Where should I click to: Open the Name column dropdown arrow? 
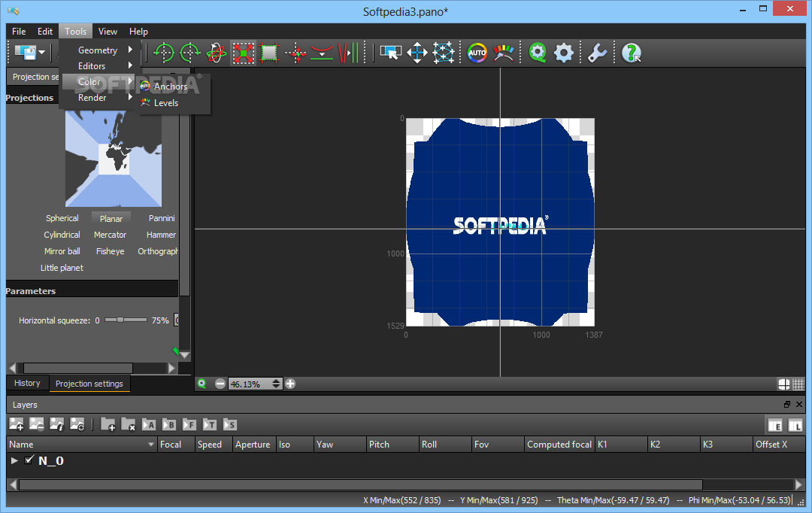pos(150,445)
